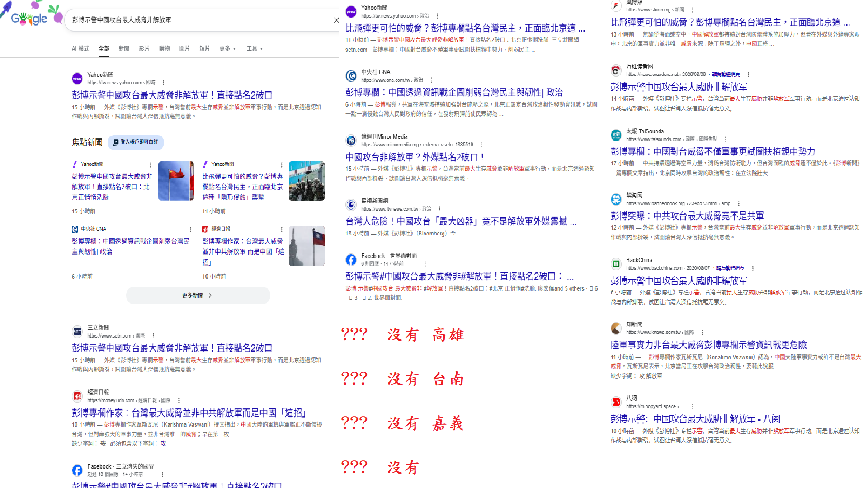Open the Taipei 101 flag thumbnail
868x488 pixels.
point(307,246)
